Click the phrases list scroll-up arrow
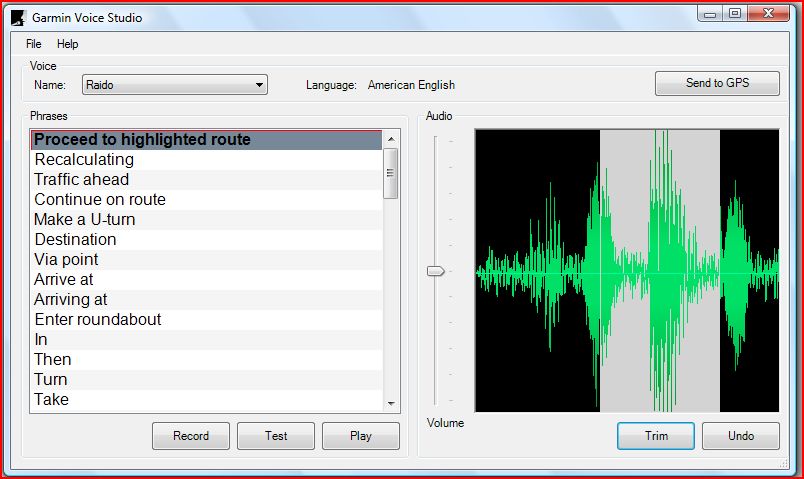This screenshot has width=804, height=479. [x=391, y=139]
